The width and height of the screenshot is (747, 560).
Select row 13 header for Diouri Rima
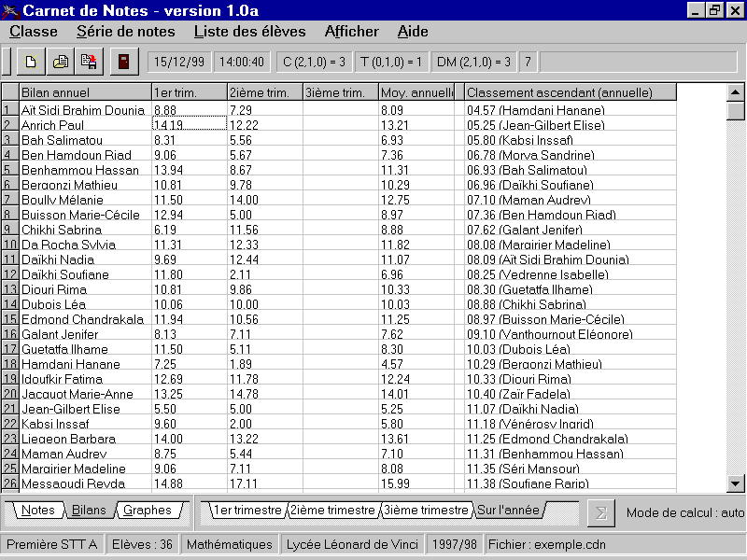[x=9, y=289]
